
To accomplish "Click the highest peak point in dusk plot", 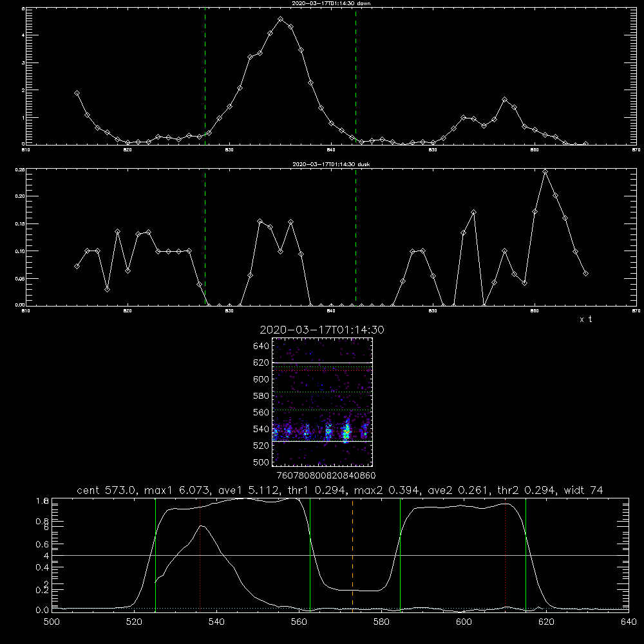I will coord(545,172).
